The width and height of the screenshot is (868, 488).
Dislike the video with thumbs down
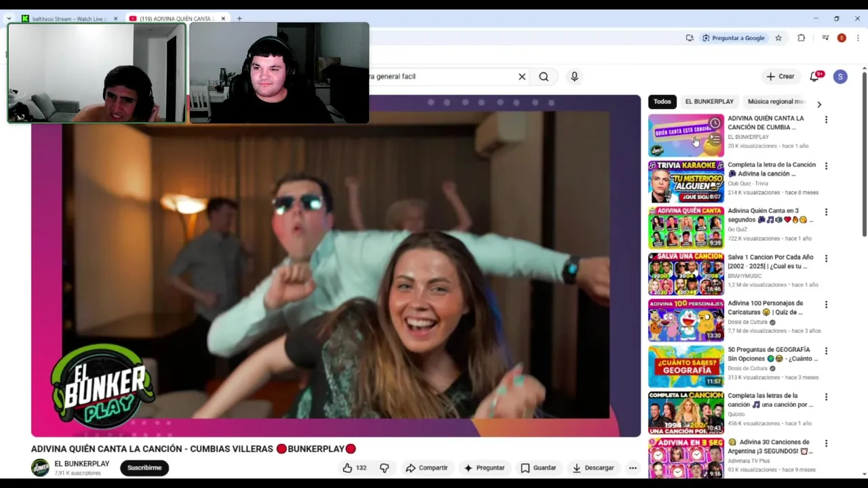[x=384, y=468]
